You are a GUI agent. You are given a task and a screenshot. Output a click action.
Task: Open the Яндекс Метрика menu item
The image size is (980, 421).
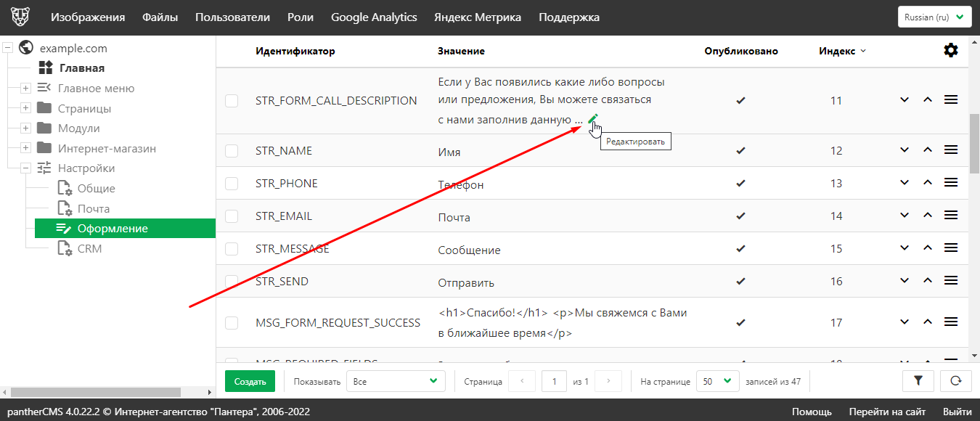pos(477,17)
